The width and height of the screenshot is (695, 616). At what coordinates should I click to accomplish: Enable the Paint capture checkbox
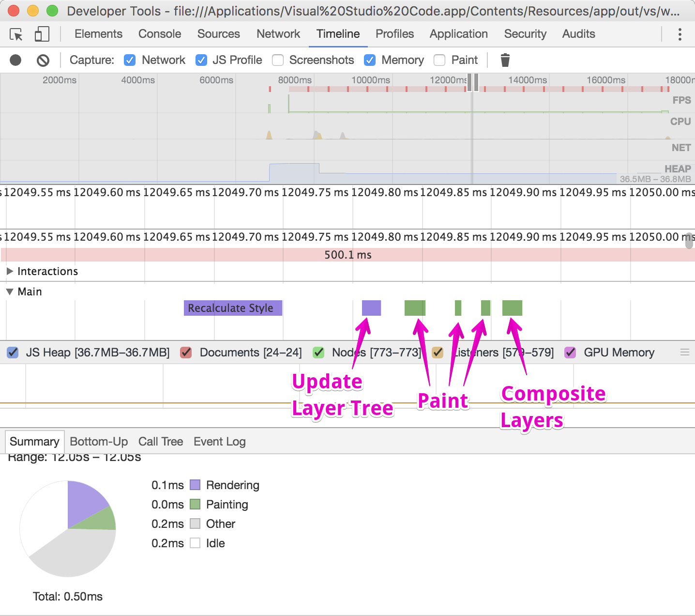tap(439, 60)
